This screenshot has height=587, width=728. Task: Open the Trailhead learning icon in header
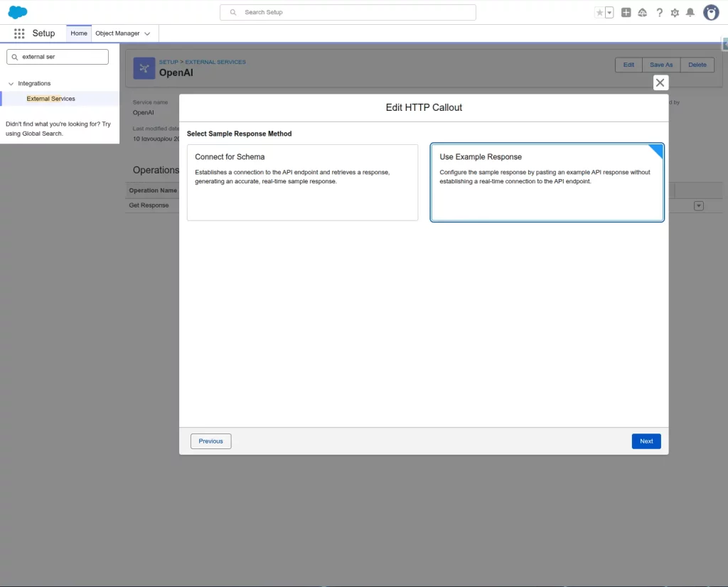tap(642, 12)
